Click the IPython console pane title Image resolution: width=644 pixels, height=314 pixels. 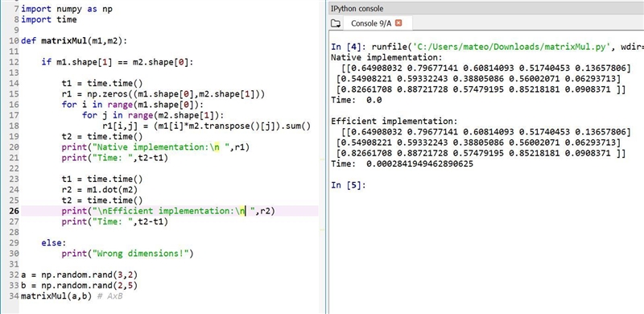pos(357,8)
